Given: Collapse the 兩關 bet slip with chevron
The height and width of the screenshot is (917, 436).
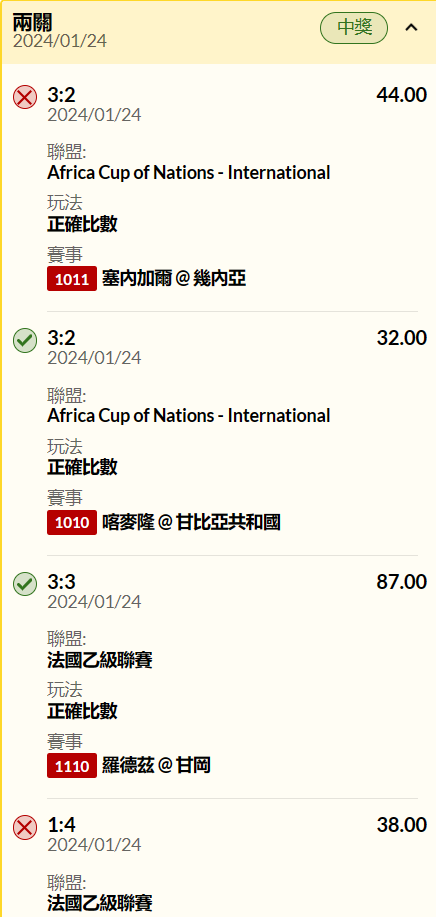Looking at the screenshot, I should (x=411, y=27).
